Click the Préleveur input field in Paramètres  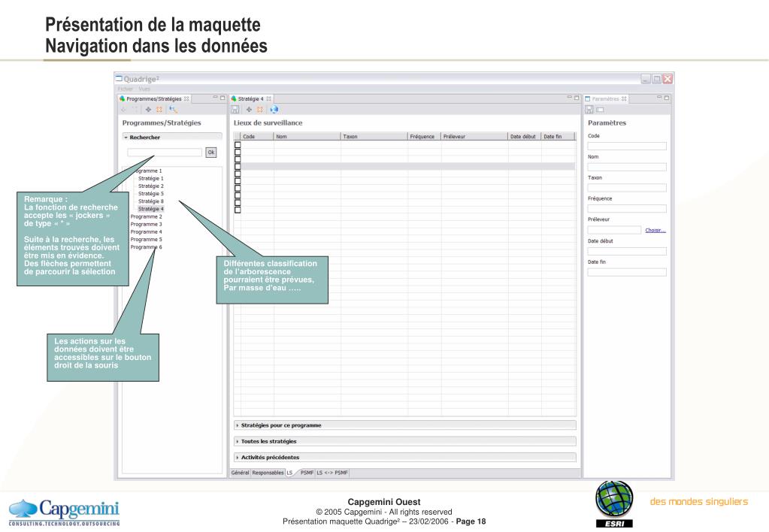point(614,230)
